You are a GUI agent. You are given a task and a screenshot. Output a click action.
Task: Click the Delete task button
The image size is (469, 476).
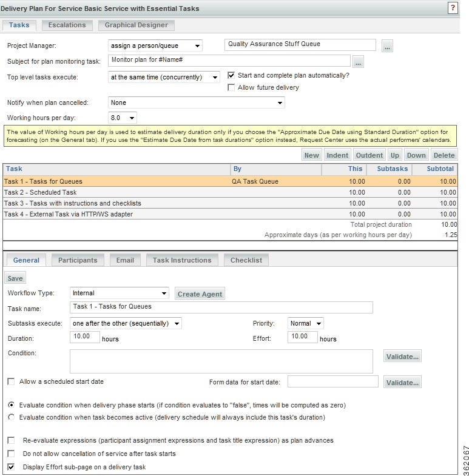(444, 155)
